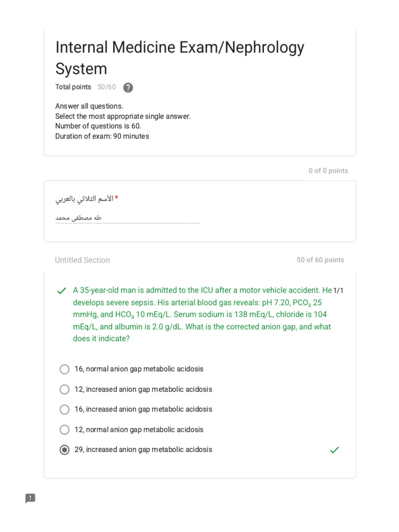Select radio for 12, increased anion gap
Viewport: 399px width, 532px height.
coord(64,389)
